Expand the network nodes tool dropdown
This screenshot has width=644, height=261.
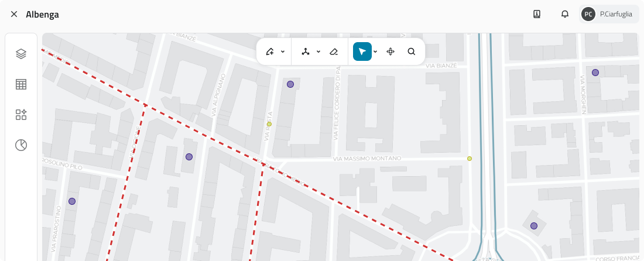click(318, 51)
